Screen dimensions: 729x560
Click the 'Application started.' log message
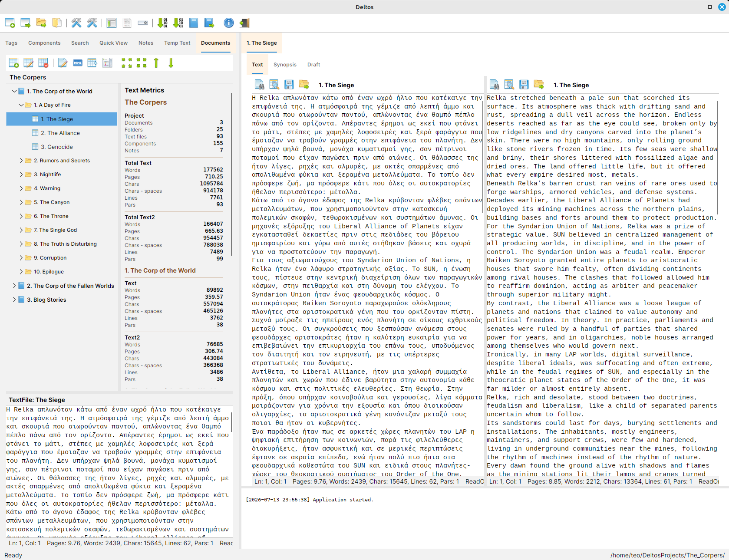pos(343,500)
